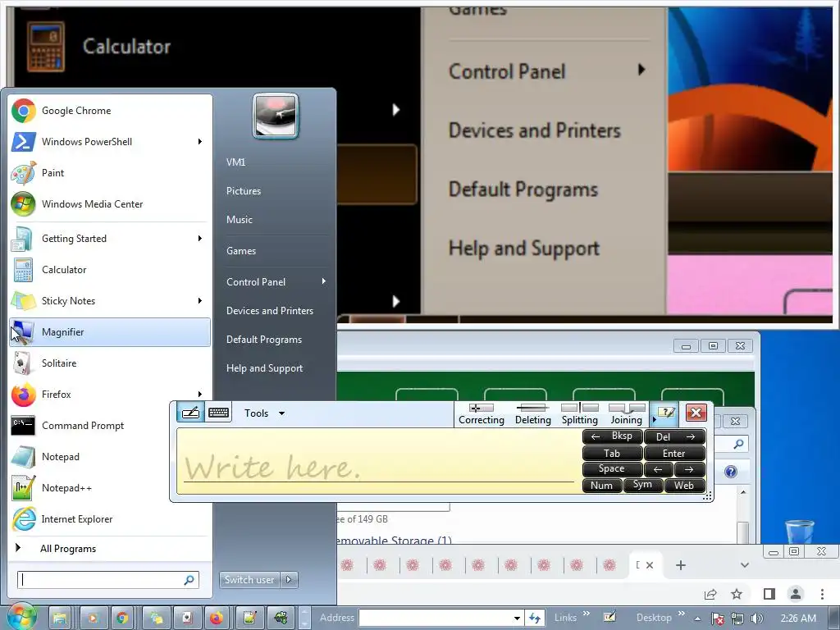Select Magnifier in the Start menu list
The width and height of the screenshot is (840, 630).
click(x=110, y=332)
